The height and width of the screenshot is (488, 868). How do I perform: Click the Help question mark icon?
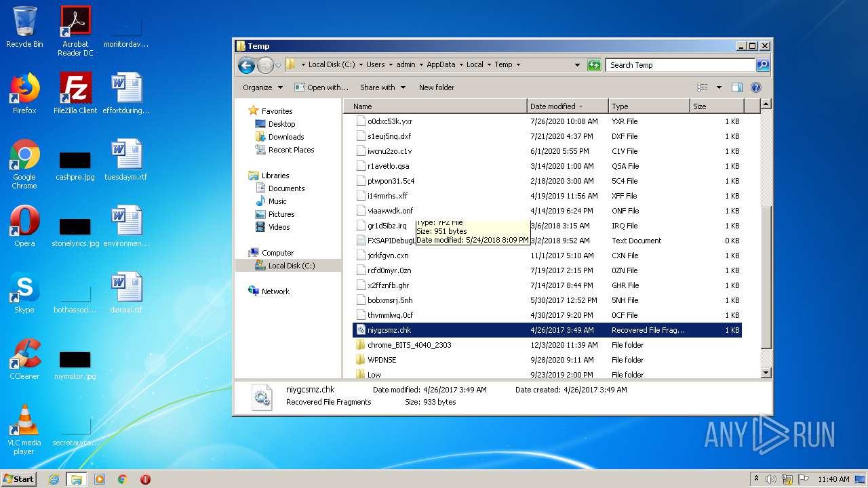click(756, 87)
